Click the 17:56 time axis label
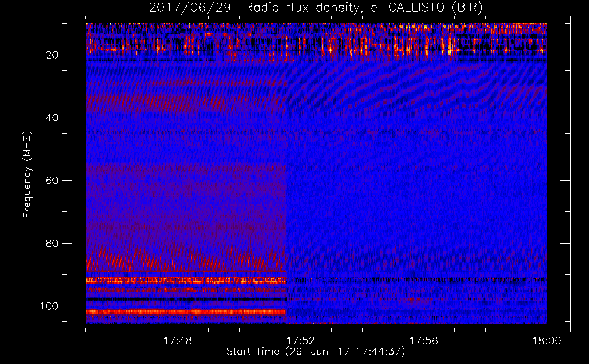 point(424,341)
